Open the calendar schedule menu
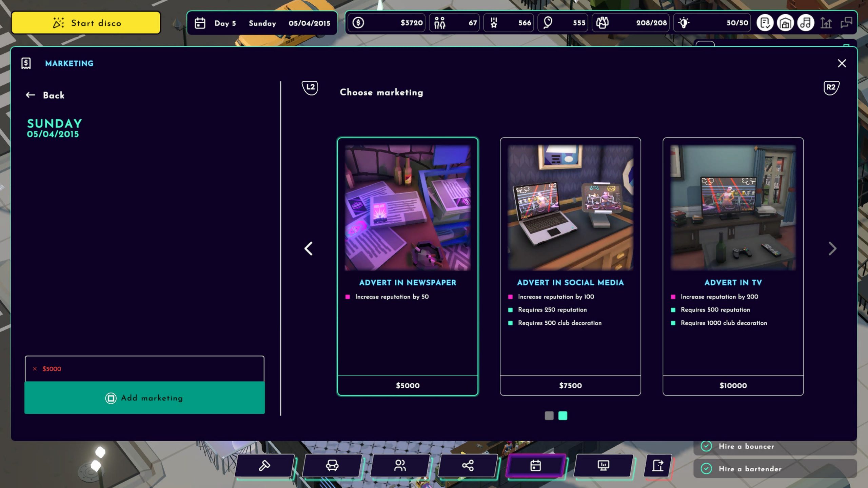 [536, 465]
